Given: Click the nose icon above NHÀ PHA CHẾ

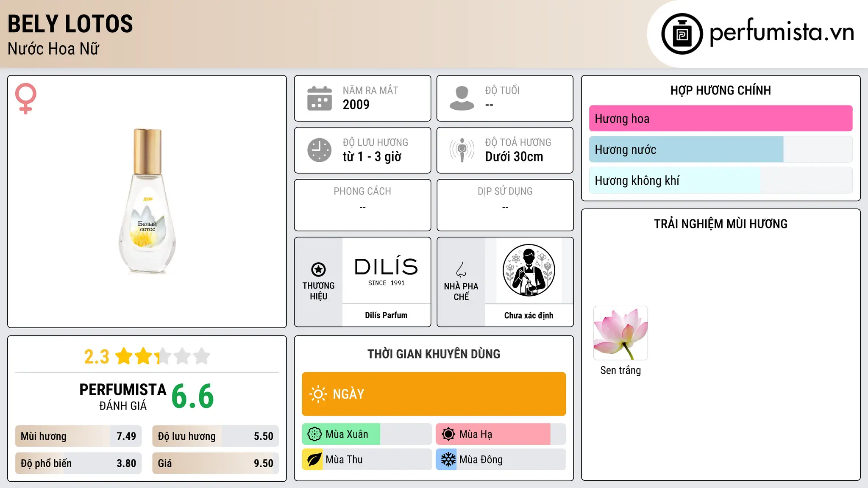Looking at the screenshot, I should point(461,269).
